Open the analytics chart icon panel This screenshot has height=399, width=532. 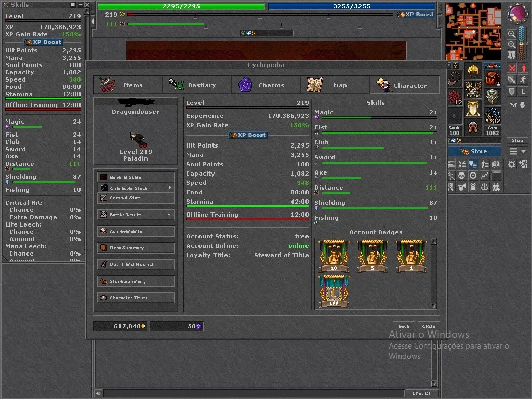click(485, 176)
